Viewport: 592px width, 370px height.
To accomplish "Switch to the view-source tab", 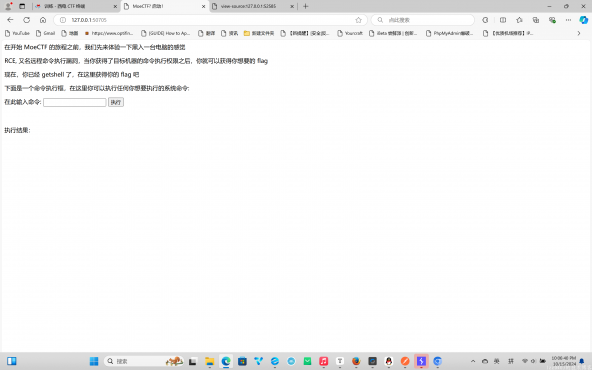I will point(248,6).
